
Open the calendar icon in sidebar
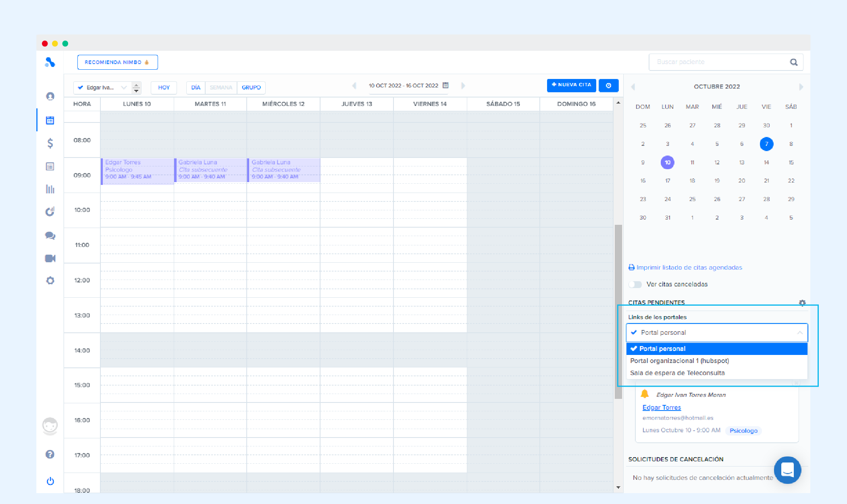pos(50,120)
